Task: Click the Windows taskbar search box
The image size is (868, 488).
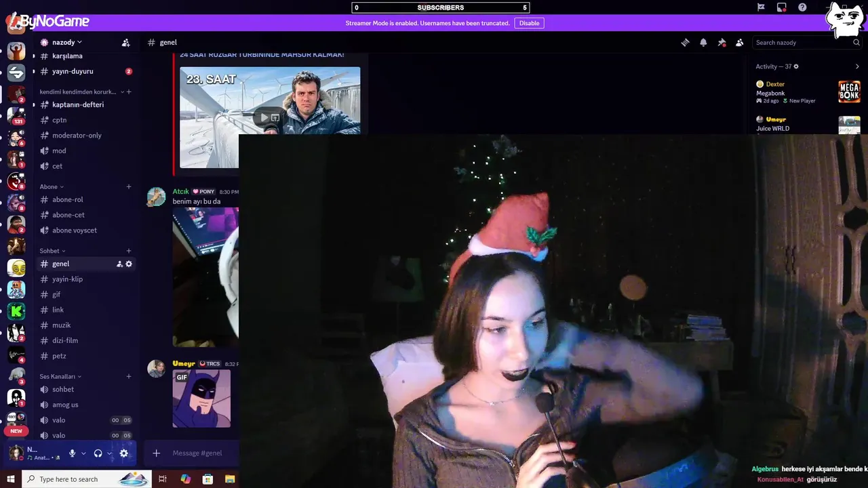Action: click(88, 479)
